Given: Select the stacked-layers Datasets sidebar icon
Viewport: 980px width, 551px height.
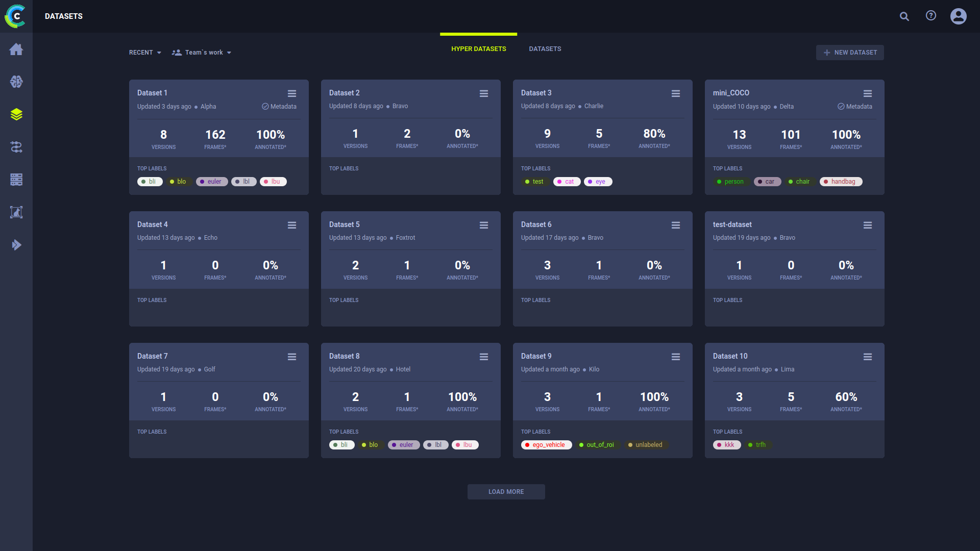Looking at the screenshot, I should (16, 114).
